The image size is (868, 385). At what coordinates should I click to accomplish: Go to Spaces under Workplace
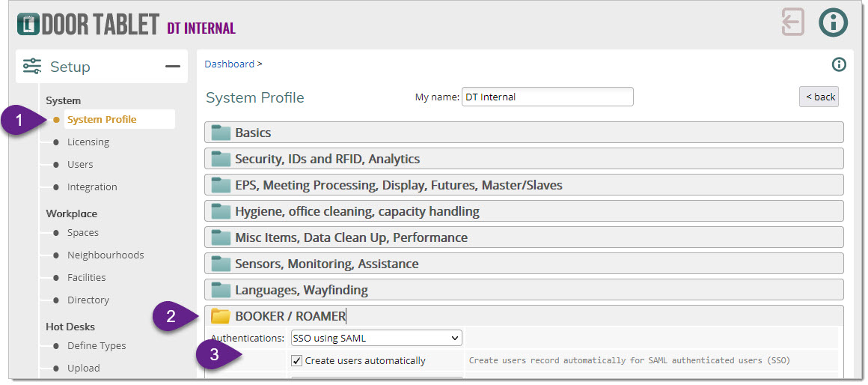point(82,233)
